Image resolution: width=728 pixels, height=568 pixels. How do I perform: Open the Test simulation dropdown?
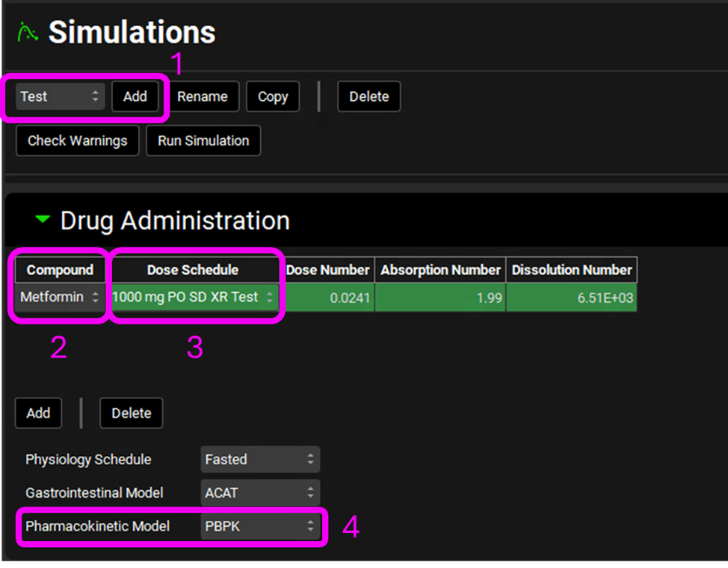(60, 96)
